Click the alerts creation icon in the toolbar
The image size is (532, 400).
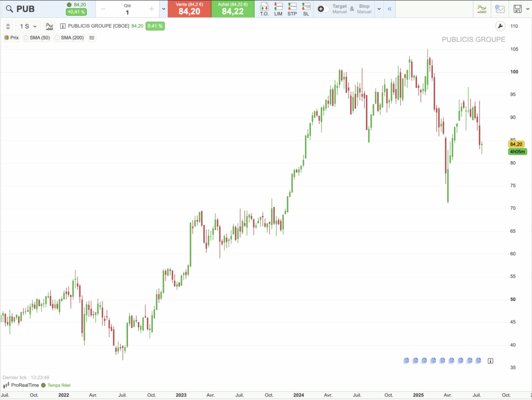point(500,9)
